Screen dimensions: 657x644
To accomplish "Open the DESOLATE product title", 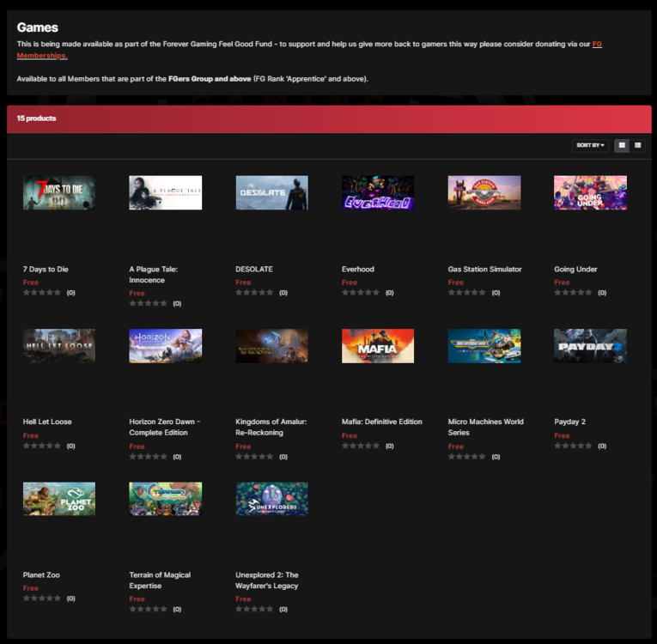I will pos(254,269).
